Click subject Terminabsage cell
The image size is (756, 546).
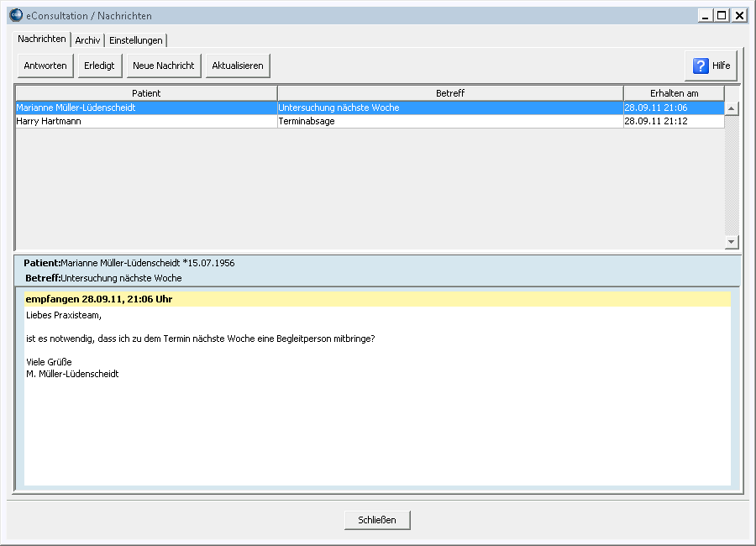pyautogui.click(x=450, y=121)
